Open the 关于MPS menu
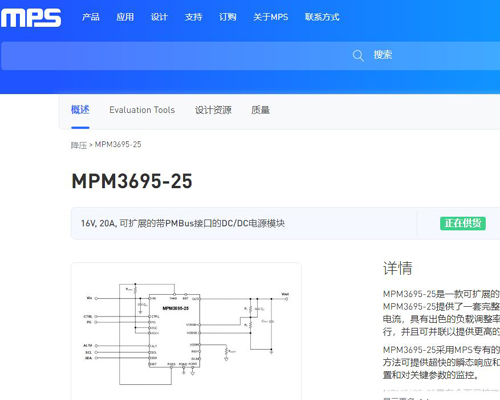Image resolution: width=500 pixels, height=400 pixels. click(x=271, y=17)
